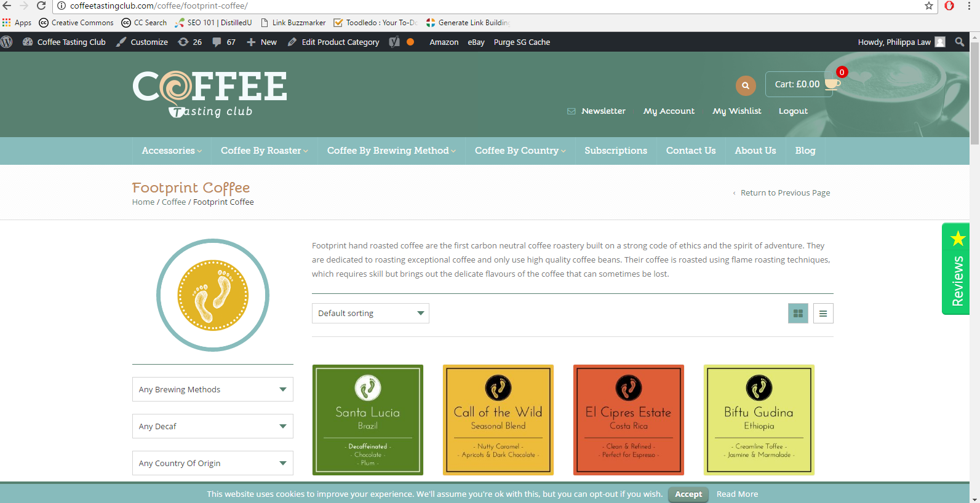Viewport: 980px width, 503px height.
Task: Expand the Any Brewing Methods filter
Action: click(x=213, y=389)
